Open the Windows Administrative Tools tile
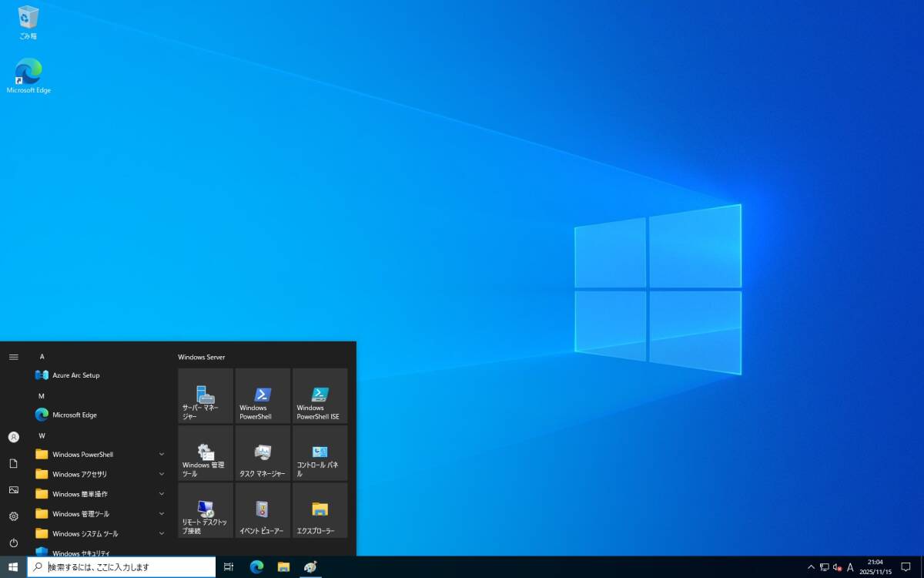The image size is (924, 578). pyautogui.click(x=205, y=453)
